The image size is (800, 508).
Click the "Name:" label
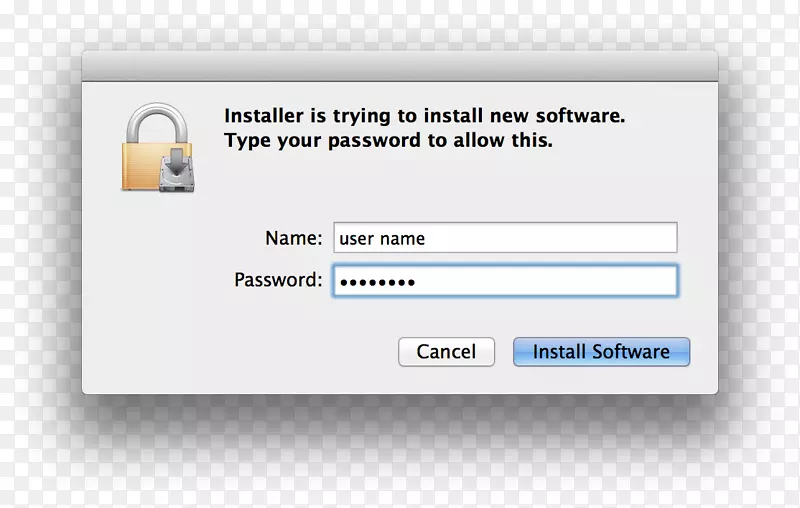293,238
